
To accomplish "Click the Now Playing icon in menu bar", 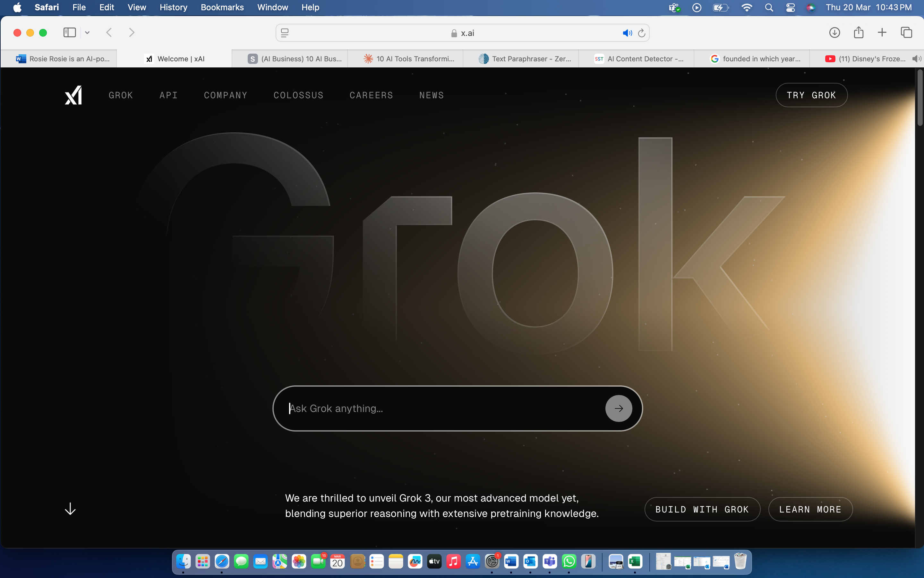I will [x=697, y=7].
